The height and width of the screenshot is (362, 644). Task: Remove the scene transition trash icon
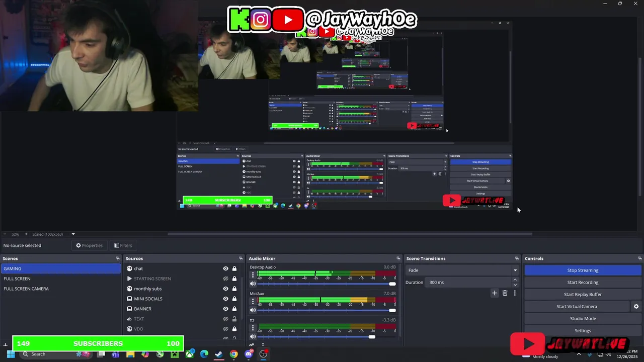point(505,293)
